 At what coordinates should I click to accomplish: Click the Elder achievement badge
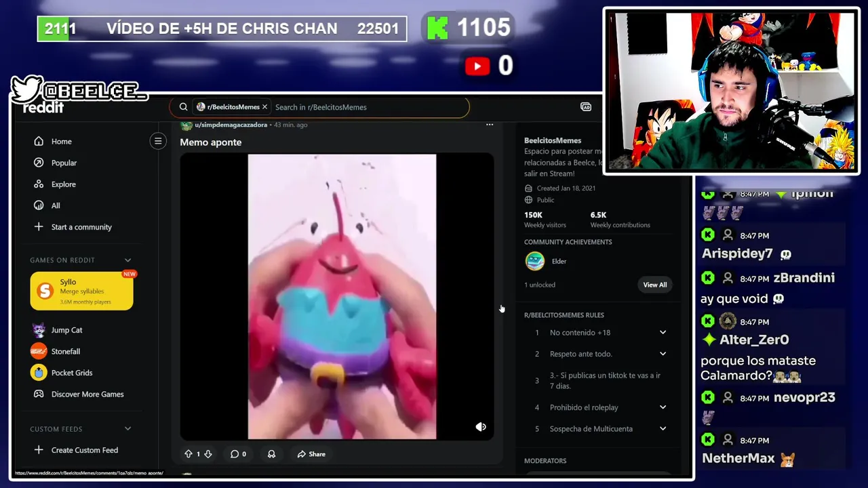click(x=535, y=261)
